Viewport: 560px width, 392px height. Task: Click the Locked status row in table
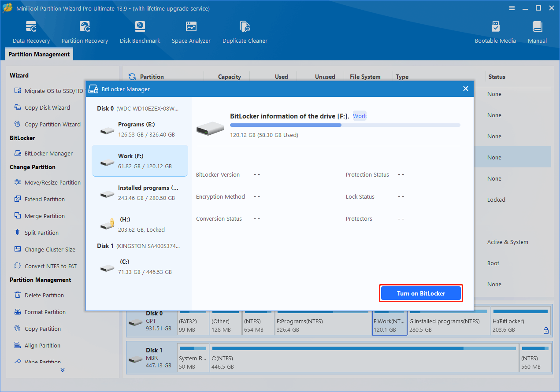(x=496, y=200)
